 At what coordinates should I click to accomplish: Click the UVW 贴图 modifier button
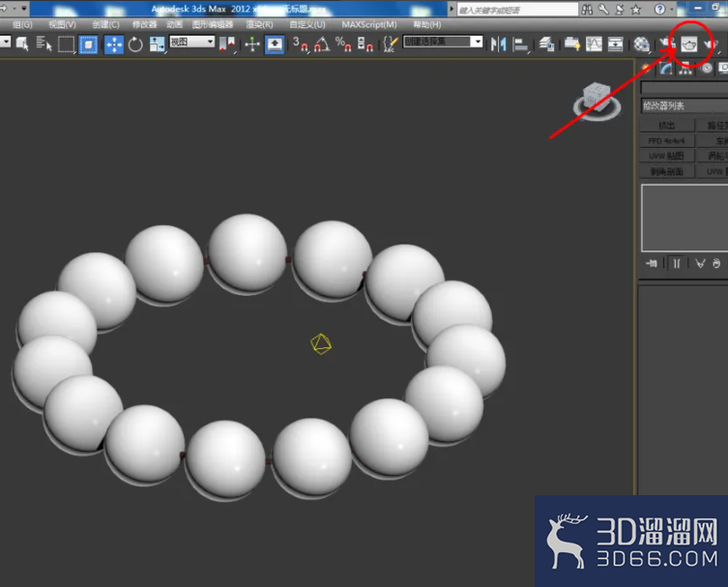pyautogui.click(x=667, y=156)
